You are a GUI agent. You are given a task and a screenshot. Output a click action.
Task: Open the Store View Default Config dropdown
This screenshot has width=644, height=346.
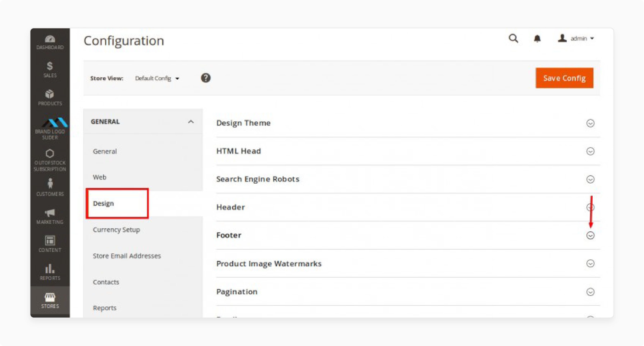(x=157, y=78)
